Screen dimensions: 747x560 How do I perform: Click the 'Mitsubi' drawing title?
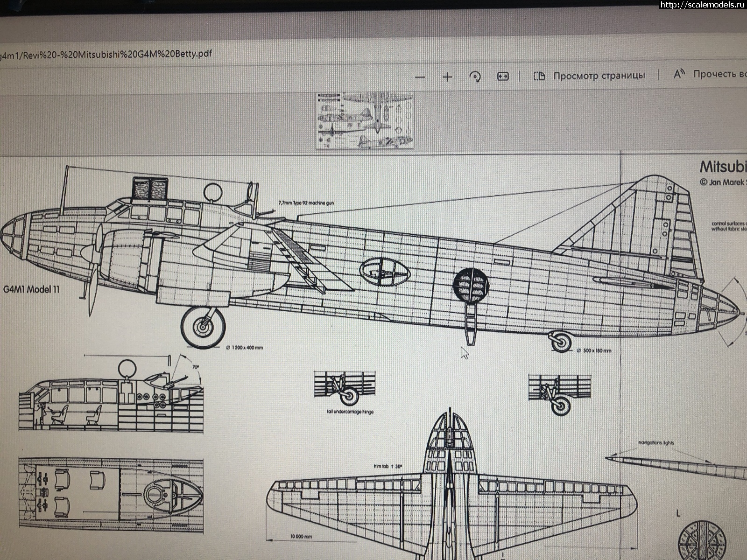[723, 167]
